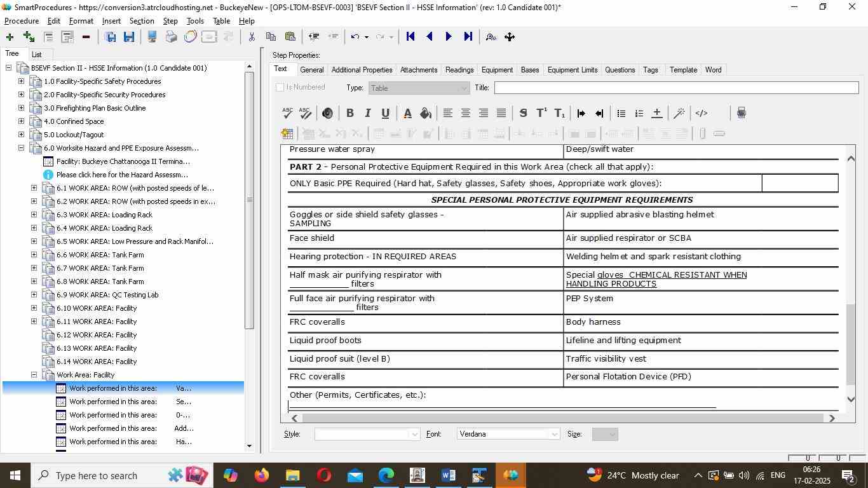Click the green plus add step icon
868x488 pixels.
point(10,37)
